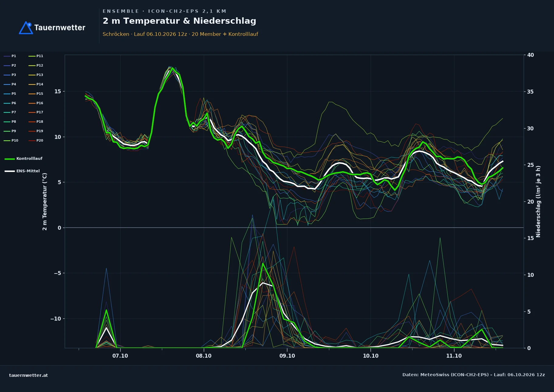Image resolution: width=554 pixels, height=392 pixels.
Task: Click legend entry P12
Action: point(36,65)
